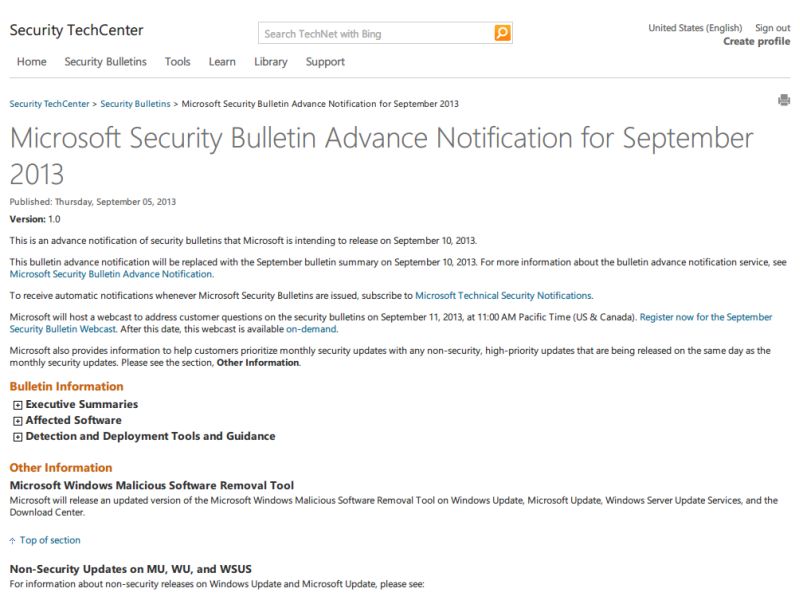This screenshot has width=800, height=600.
Task: Open Microsoft Technical Security Notifications link
Action: 504,295
